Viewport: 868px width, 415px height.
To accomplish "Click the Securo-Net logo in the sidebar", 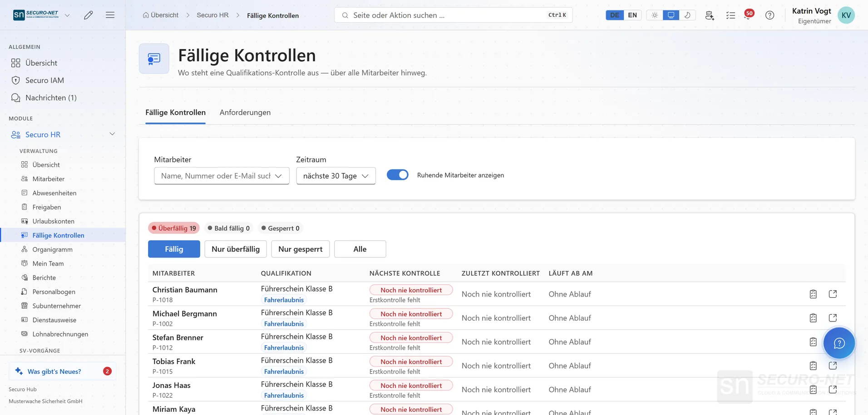I will 36,15.
